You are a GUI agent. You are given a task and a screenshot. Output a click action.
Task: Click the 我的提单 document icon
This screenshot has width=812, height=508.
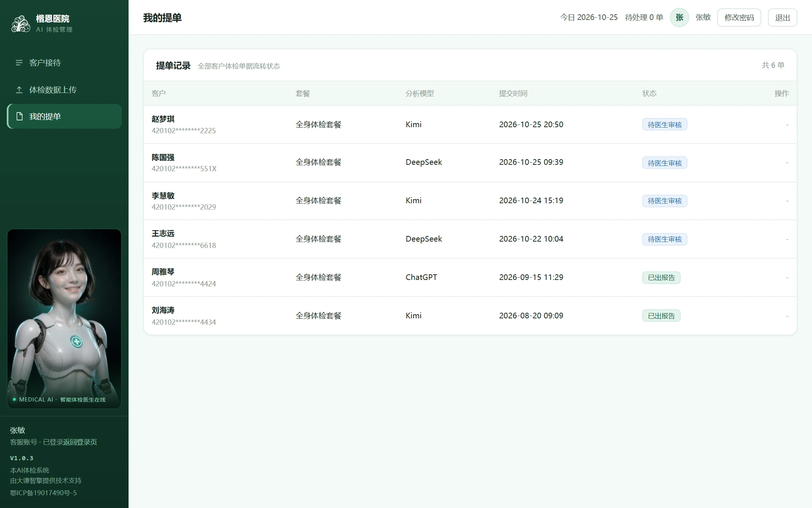tap(20, 117)
